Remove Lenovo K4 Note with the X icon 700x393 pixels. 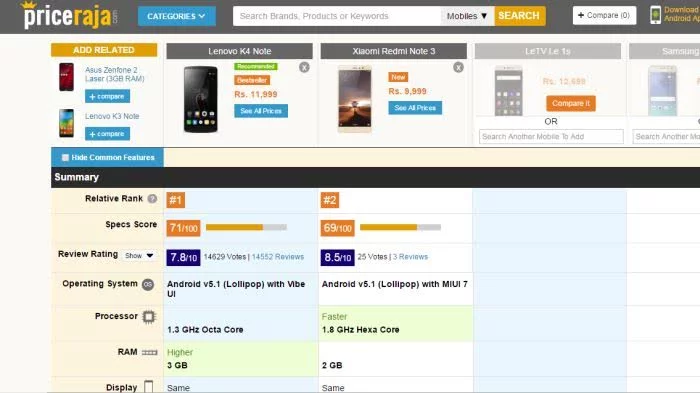pos(304,67)
